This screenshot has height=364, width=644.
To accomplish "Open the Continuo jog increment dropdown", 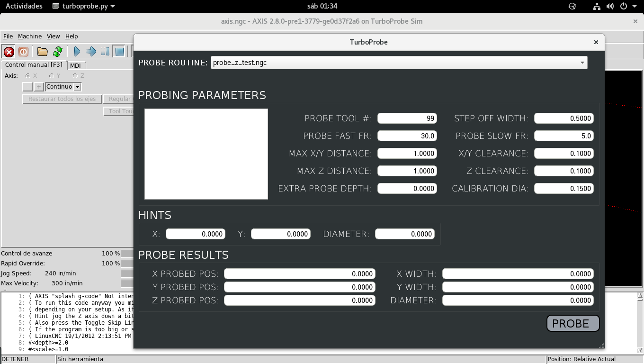I will (63, 87).
